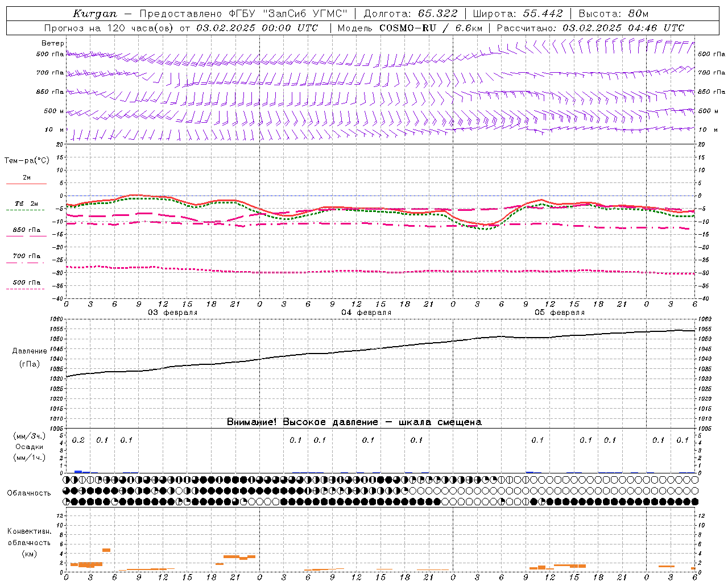Click the '(мм/1ч.)' precipitation unit label

pyautogui.click(x=30, y=458)
